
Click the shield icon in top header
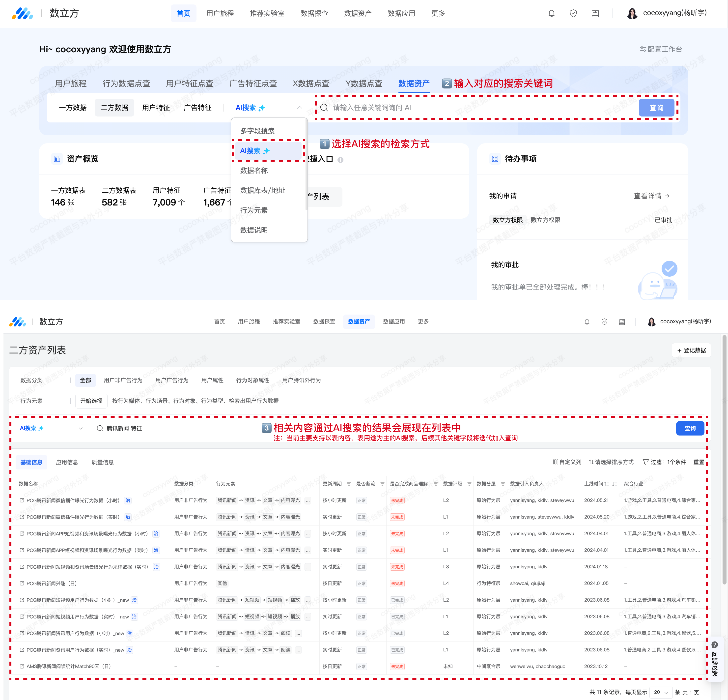[x=573, y=14]
